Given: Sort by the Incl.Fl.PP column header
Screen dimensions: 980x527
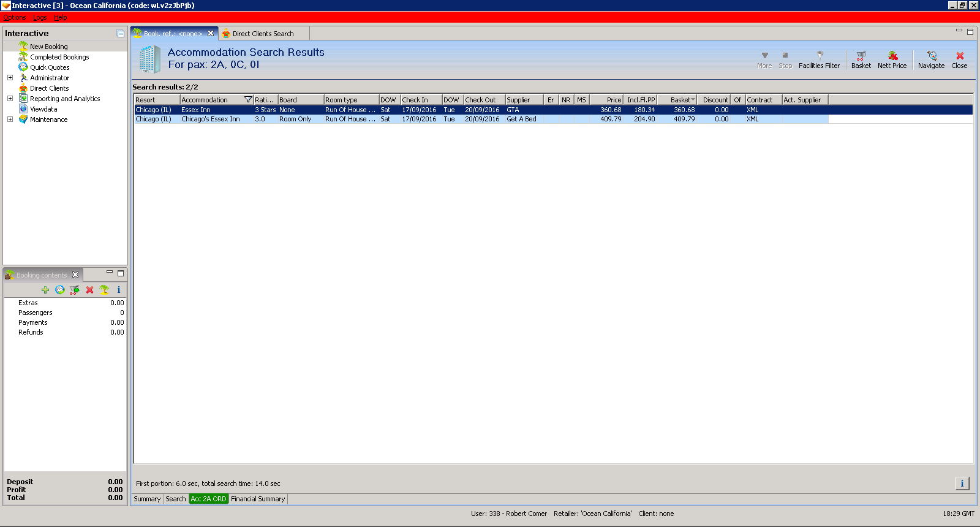Looking at the screenshot, I should (641, 100).
